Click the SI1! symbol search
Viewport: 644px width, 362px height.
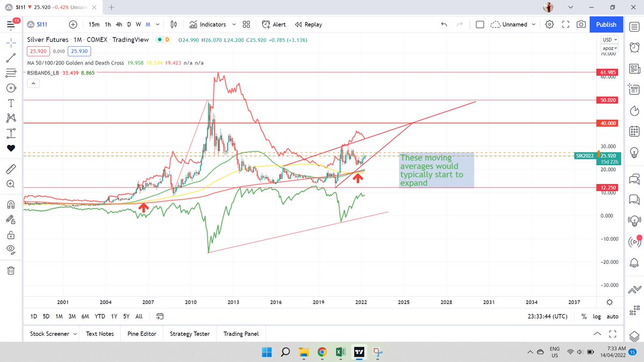(x=43, y=25)
